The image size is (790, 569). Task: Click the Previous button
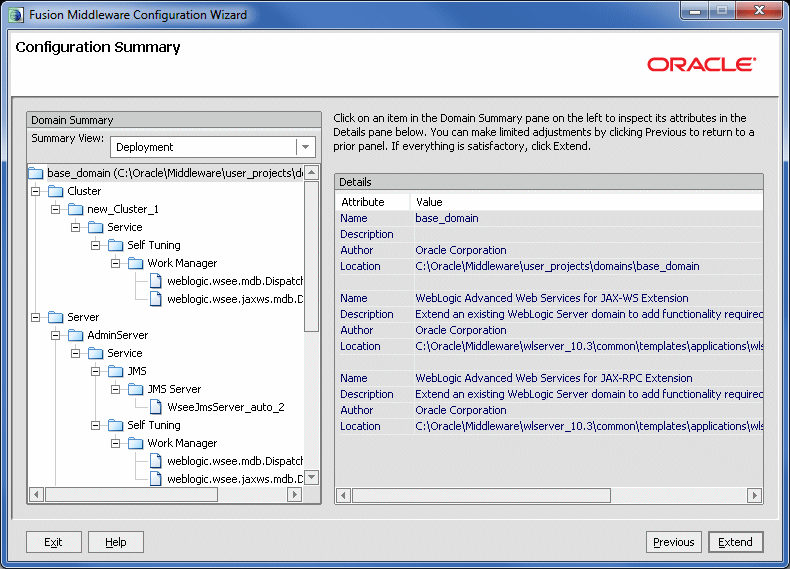674,542
